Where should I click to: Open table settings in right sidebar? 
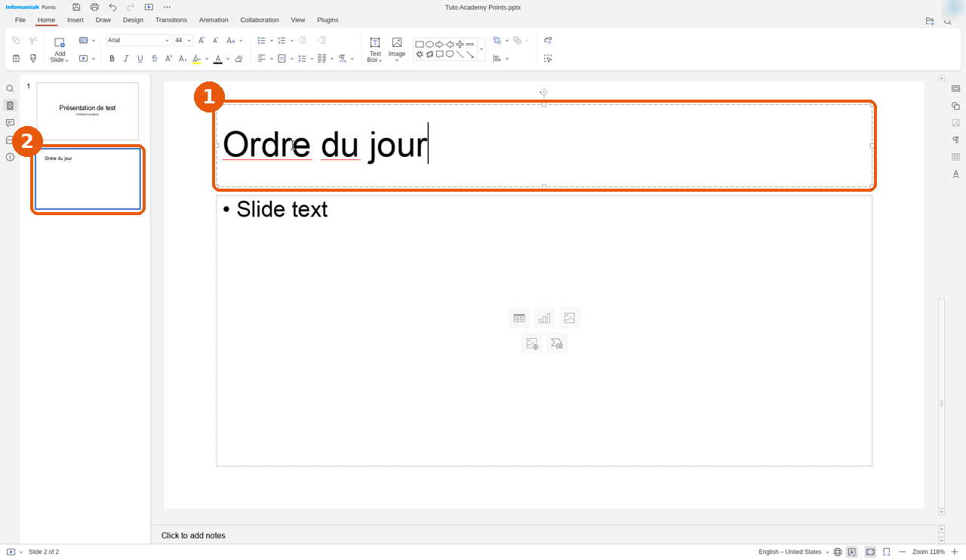pos(955,157)
